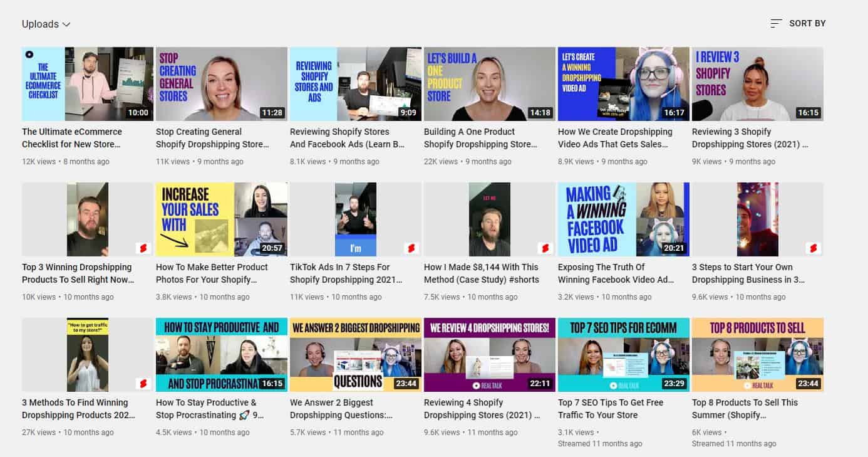
Task: Click the title 'How I Made $8,144 With This Method'
Action: [x=482, y=273]
